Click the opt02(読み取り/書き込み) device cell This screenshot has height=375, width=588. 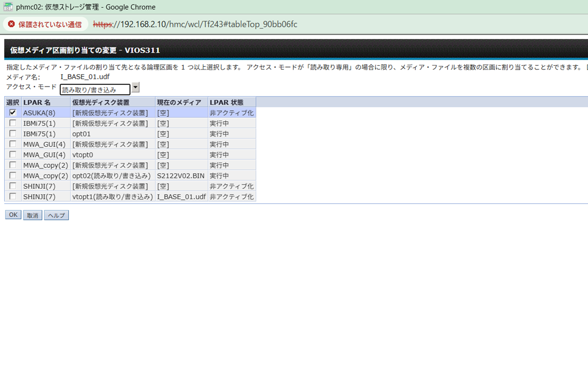coord(113,176)
